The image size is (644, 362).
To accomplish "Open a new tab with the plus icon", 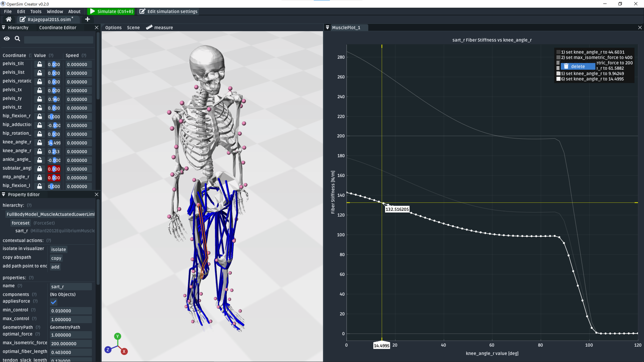I will click(87, 19).
